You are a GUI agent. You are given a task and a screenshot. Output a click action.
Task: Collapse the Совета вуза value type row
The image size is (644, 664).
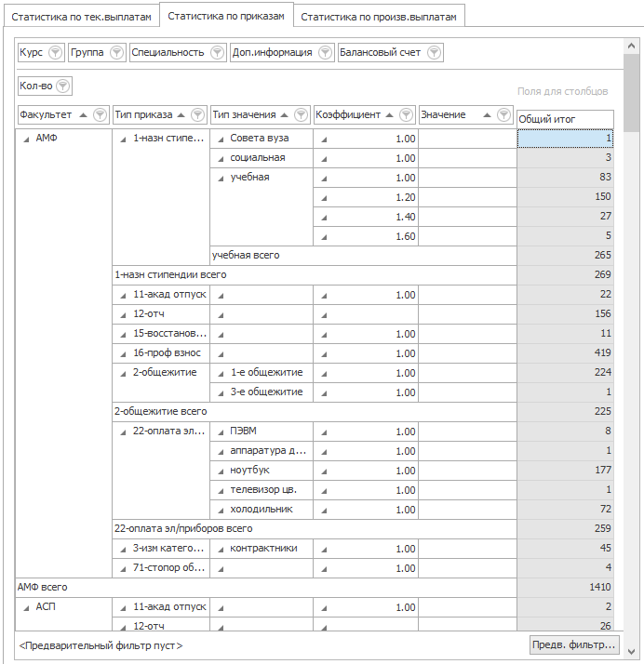[x=221, y=139]
